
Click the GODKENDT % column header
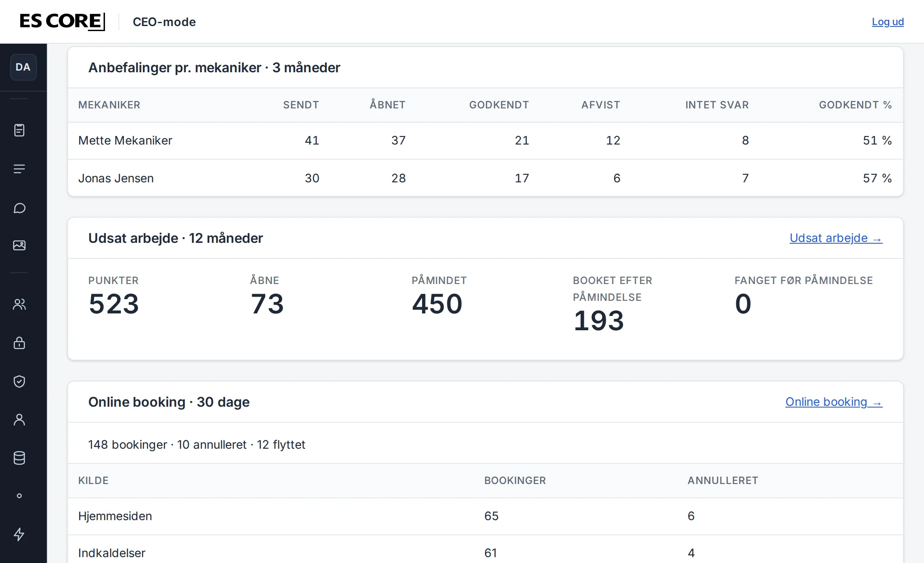coord(855,105)
